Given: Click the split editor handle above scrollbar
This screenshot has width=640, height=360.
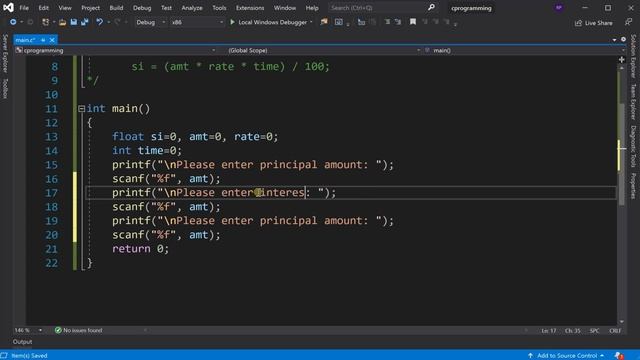Looking at the screenshot, I should pos(622,60).
